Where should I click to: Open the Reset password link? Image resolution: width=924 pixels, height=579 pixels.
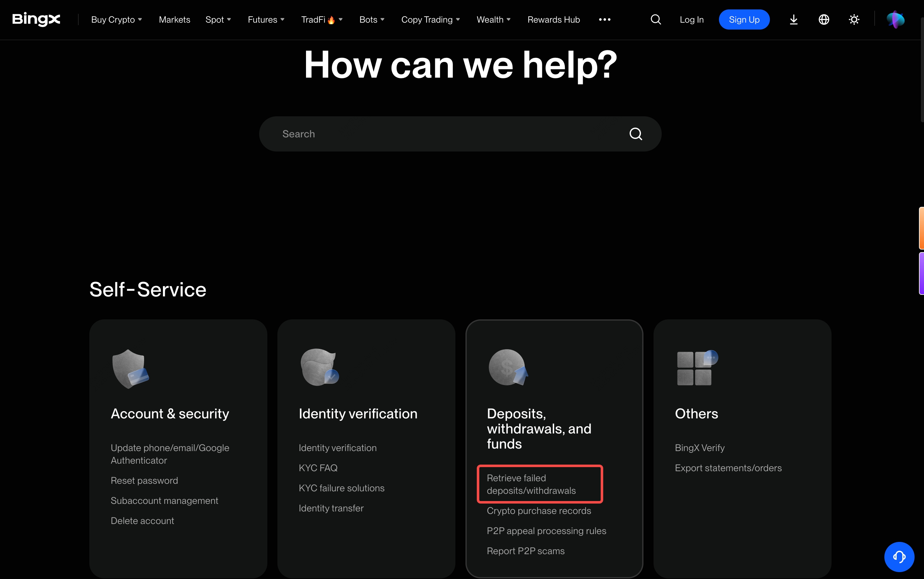tap(144, 481)
